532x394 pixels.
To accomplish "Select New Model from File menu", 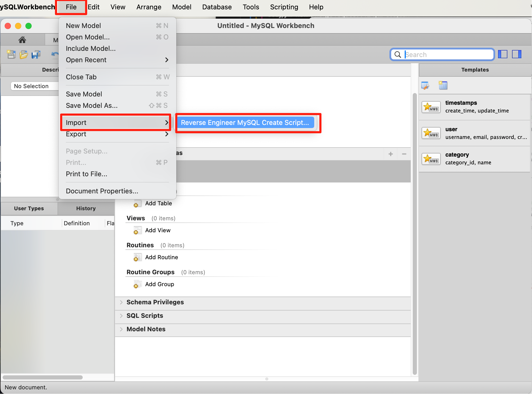I will pyautogui.click(x=117, y=26).
